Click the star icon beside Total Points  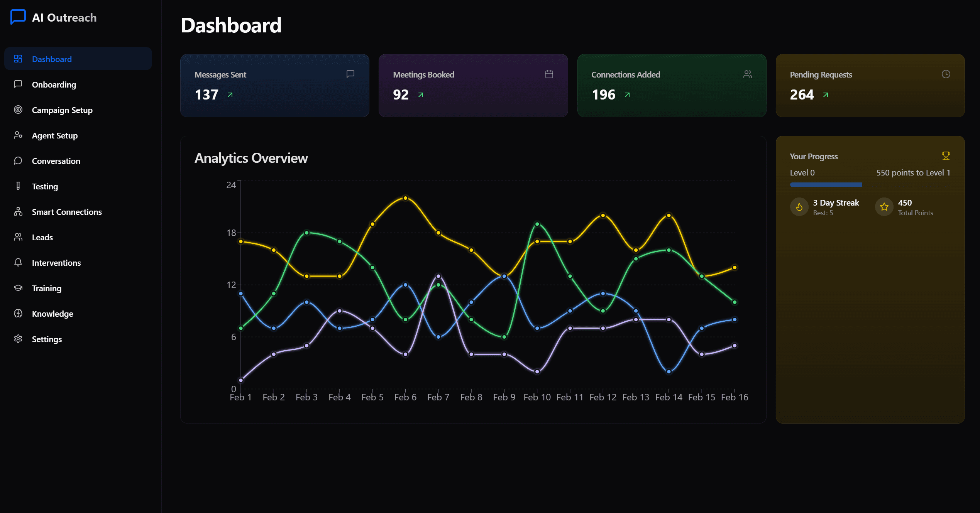(884, 207)
